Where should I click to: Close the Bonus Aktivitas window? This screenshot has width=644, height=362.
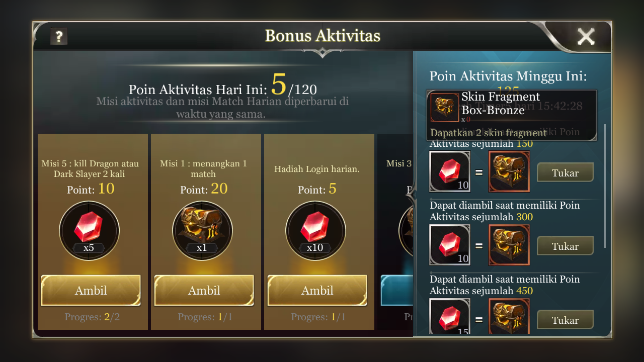pyautogui.click(x=586, y=36)
